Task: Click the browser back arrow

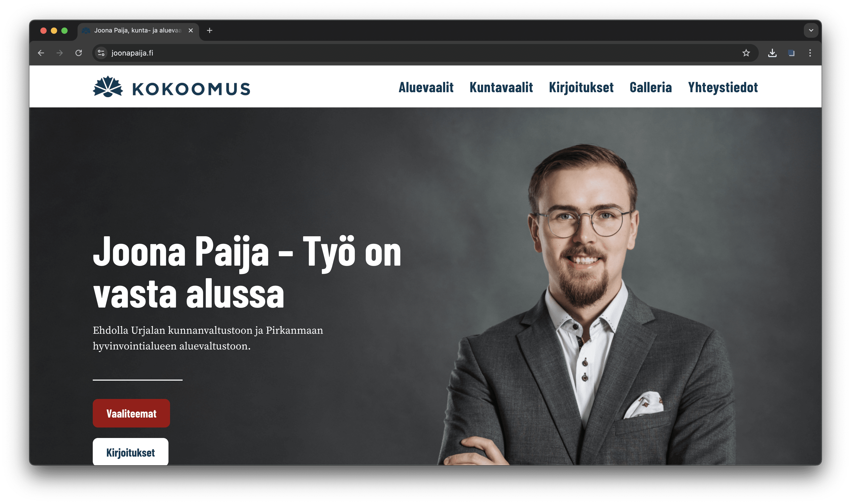Action: tap(41, 53)
